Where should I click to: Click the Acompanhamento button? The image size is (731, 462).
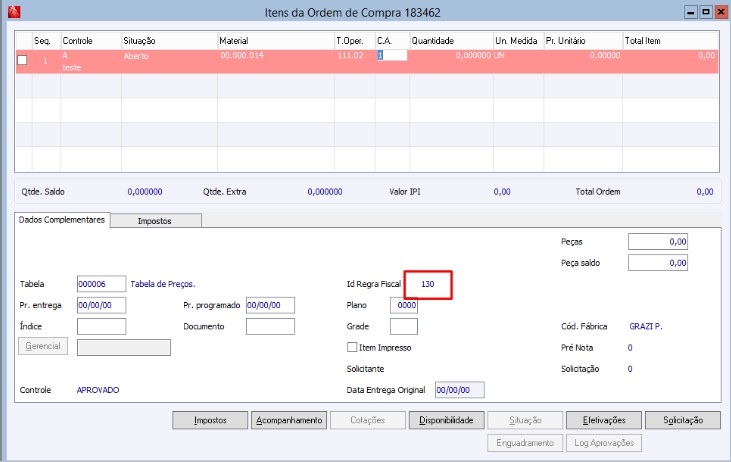click(289, 420)
